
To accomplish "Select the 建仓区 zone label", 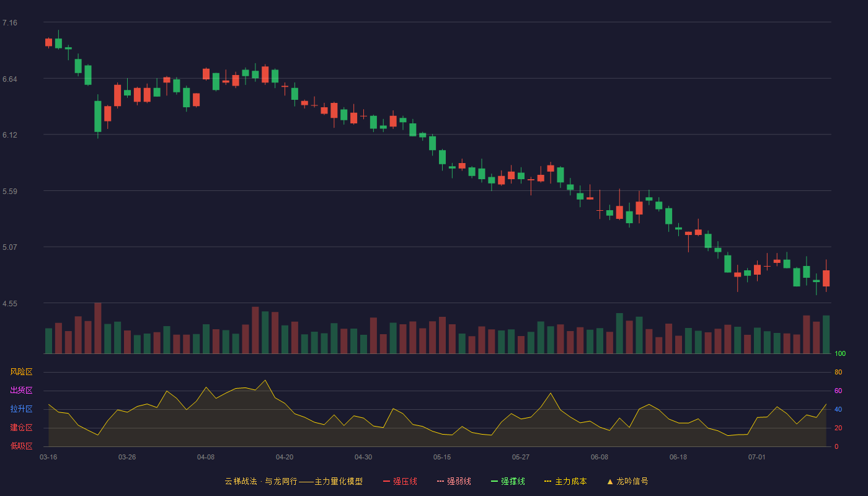I will pyautogui.click(x=21, y=428).
